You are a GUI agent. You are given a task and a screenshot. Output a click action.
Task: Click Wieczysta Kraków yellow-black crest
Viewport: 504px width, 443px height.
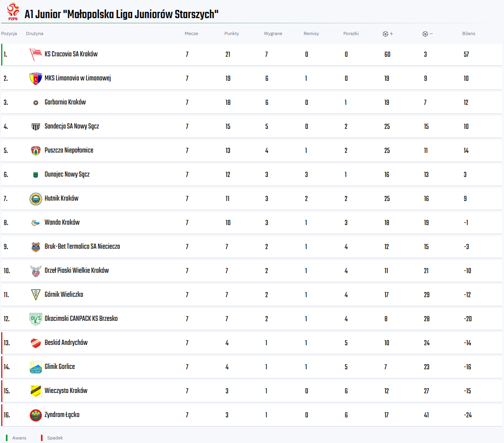[x=36, y=391]
